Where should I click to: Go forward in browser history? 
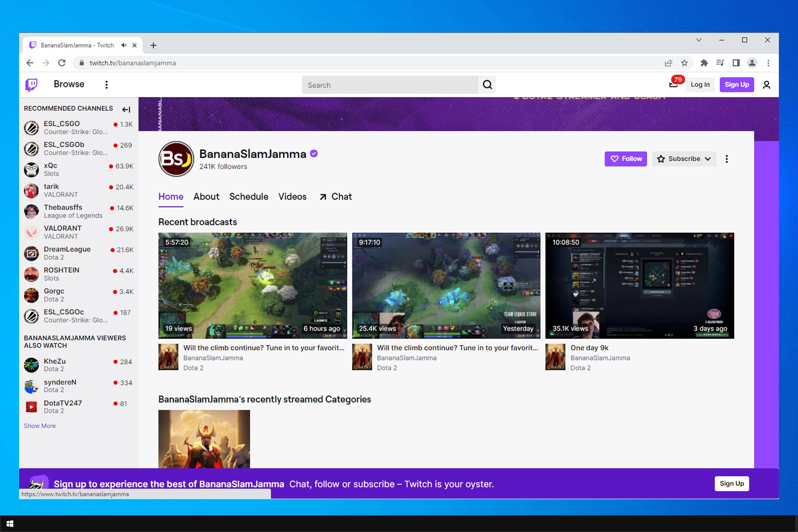tap(46, 63)
